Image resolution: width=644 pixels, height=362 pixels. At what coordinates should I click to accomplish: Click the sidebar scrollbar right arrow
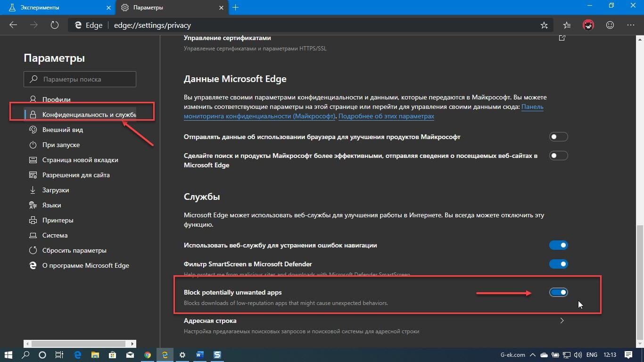tap(133, 344)
